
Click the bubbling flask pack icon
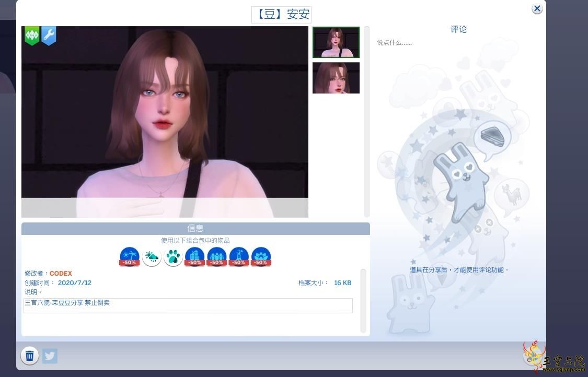239,257
